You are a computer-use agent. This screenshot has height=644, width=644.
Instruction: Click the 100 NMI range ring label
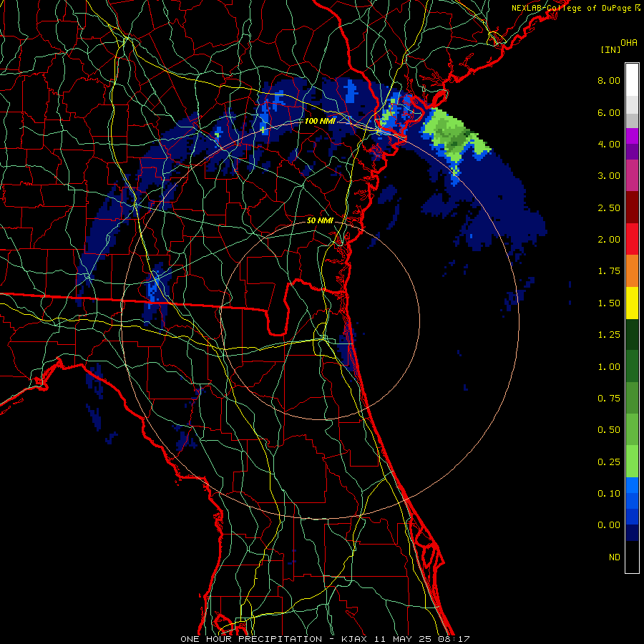[320, 121]
